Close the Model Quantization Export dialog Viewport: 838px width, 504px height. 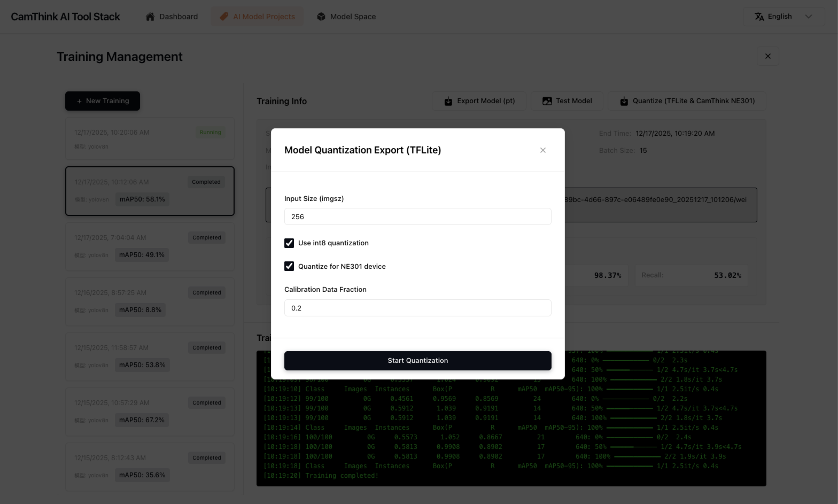click(x=542, y=150)
